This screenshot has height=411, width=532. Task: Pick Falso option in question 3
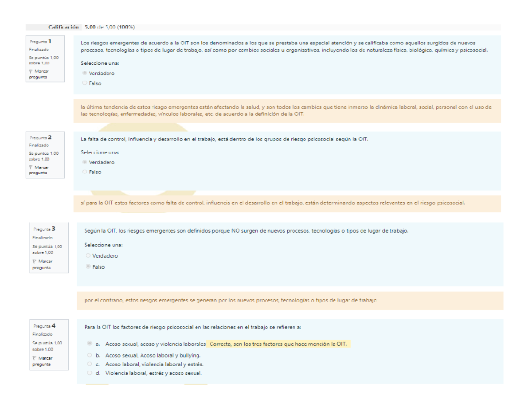[88, 267]
